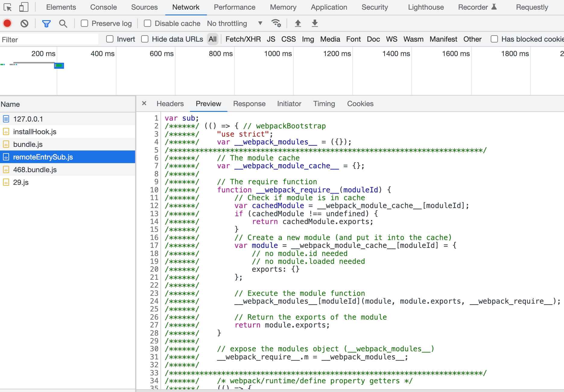Enable Hide data URLs checkbox
Viewport: 564px width, 392px height.
[145, 39]
